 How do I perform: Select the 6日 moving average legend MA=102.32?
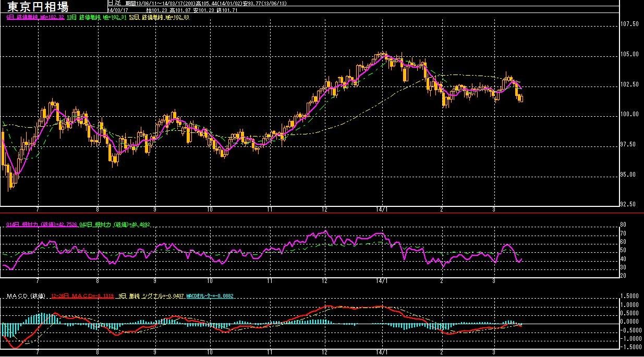tap(35, 17)
